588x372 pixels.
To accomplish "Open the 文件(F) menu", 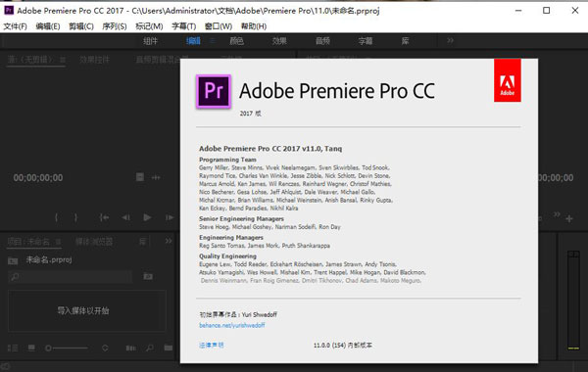I will coord(15,26).
